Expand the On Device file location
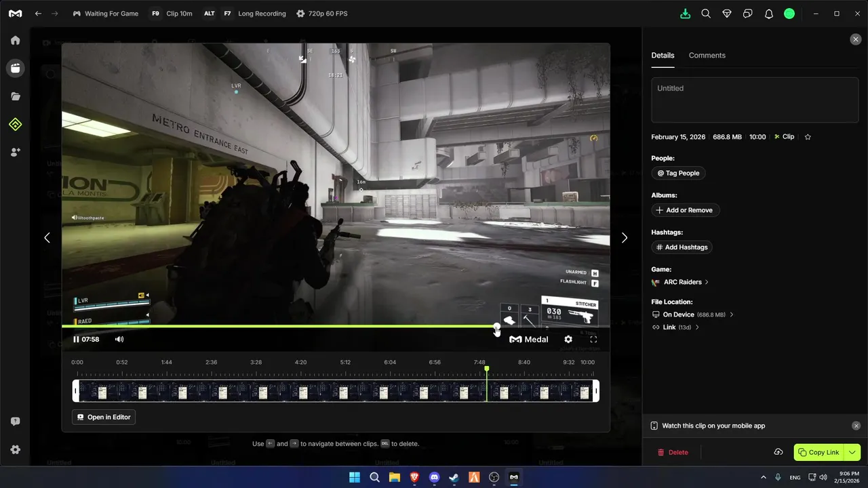 click(692, 314)
